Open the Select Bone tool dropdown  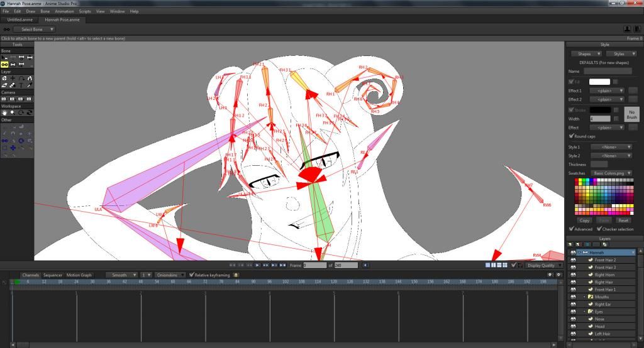tap(35, 30)
